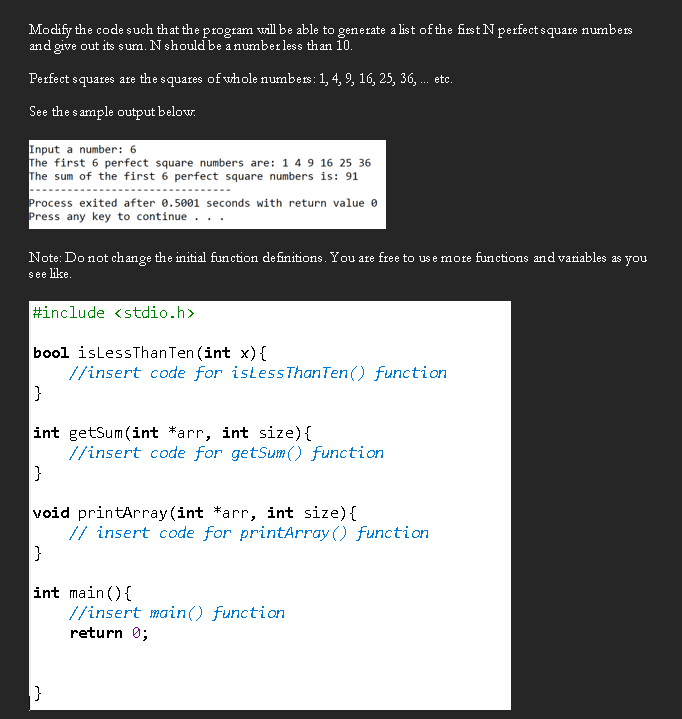Click the 'Perfect squares are the squares' sentence
682x719 pixels.
click(241, 79)
